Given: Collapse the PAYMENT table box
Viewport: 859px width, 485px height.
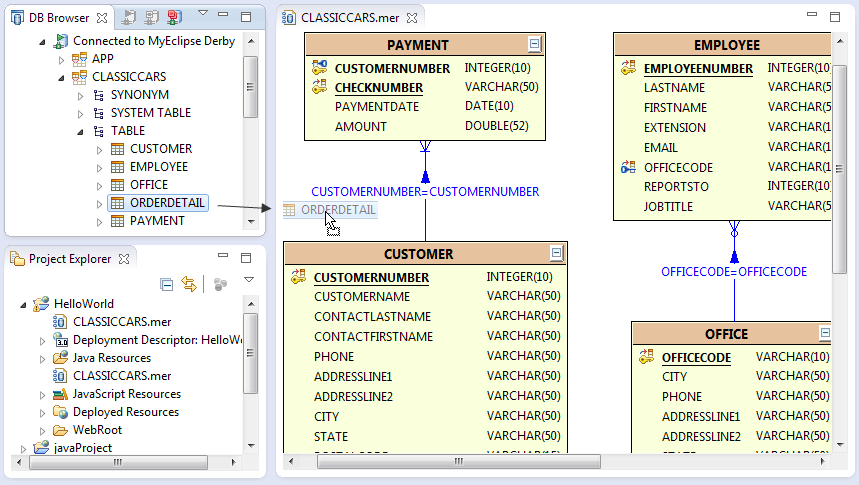Looking at the screenshot, I should point(535,44).
